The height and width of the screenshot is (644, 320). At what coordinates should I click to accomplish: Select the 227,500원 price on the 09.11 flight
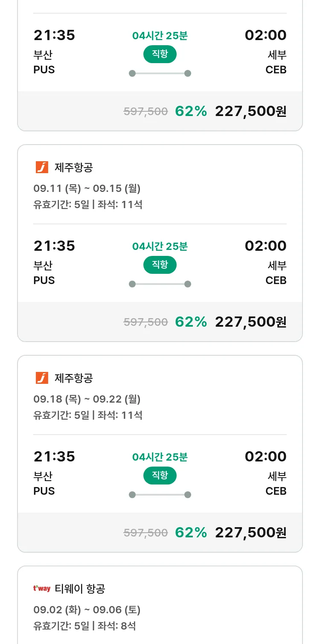pos(250,322)
